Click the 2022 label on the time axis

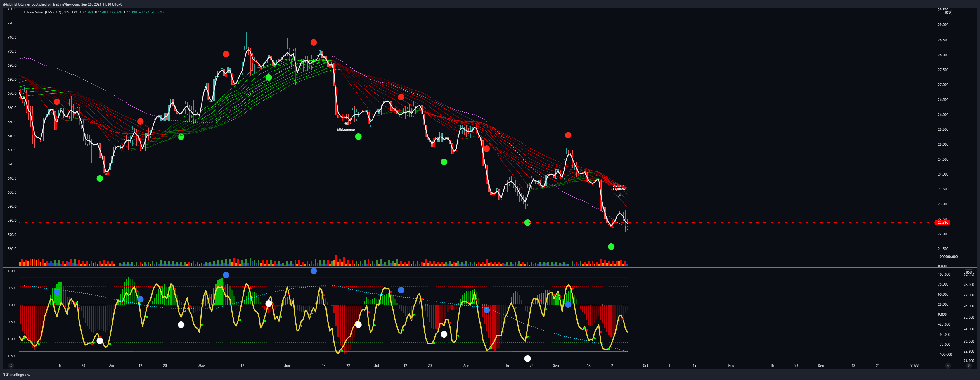(x=915, y=366)
